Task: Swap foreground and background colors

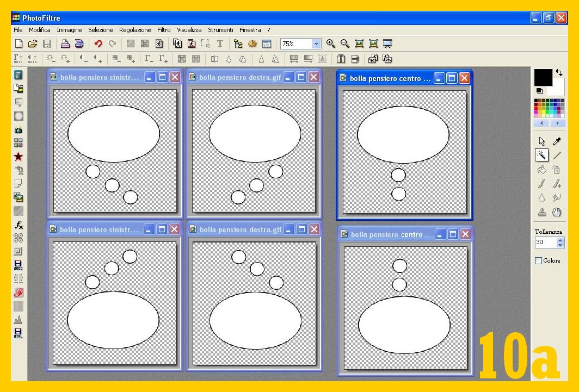Action: (559, 72)
